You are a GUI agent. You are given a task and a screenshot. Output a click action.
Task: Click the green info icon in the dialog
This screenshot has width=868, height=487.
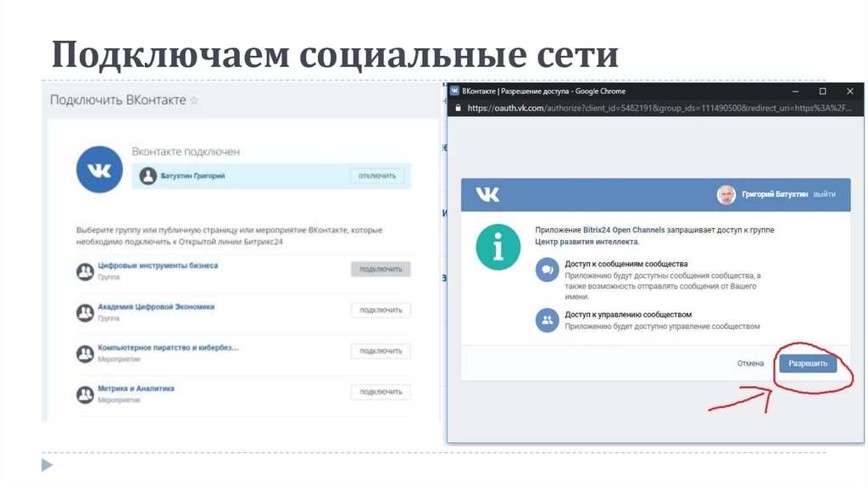point(498,247)
